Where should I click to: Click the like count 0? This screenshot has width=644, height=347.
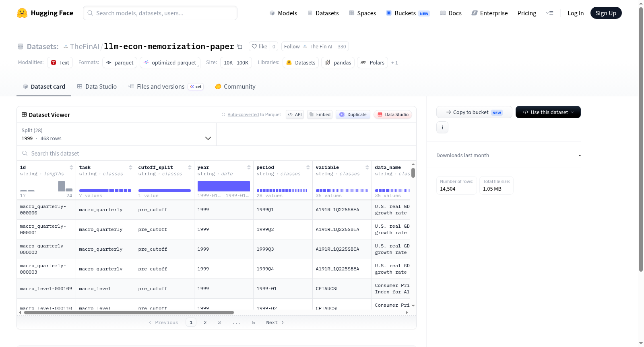(x=274, y=46)
